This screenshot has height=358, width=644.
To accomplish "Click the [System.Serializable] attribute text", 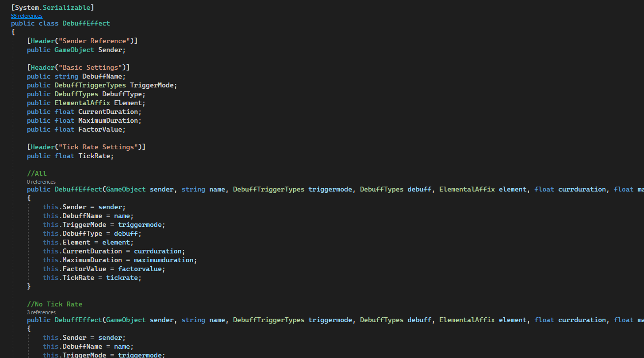I will 53,8.
